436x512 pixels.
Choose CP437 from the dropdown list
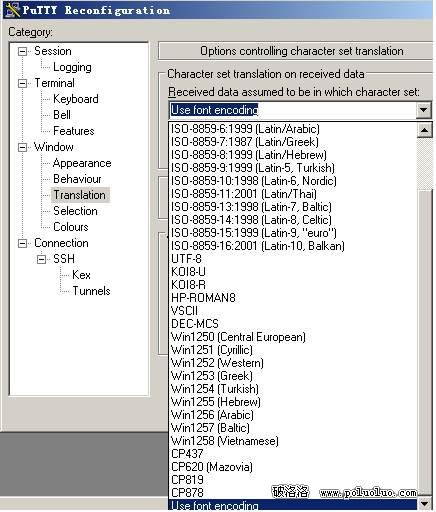(187, 454)
